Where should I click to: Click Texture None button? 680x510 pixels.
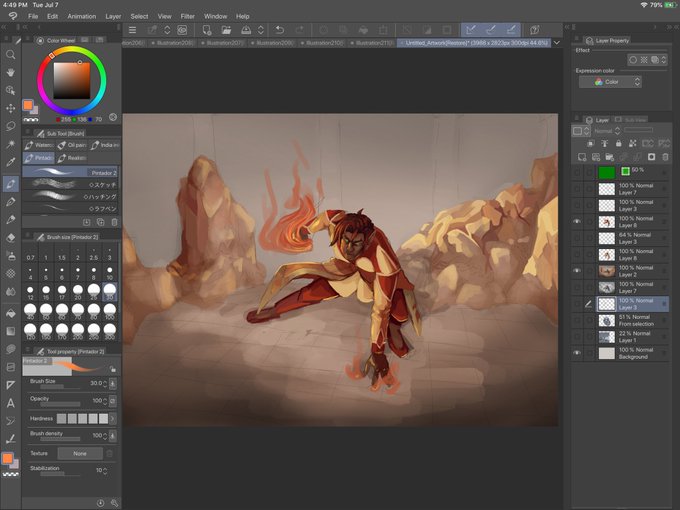[x=80, y=453]
